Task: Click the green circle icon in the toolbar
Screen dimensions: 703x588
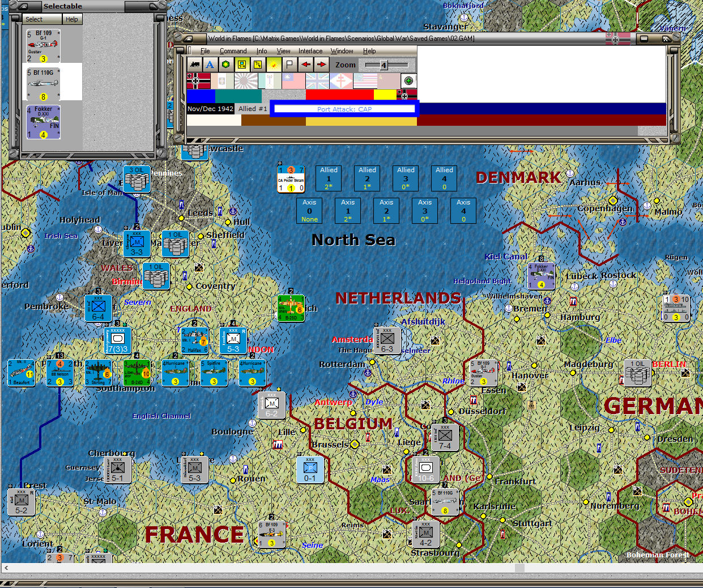Action: click(x=226, y=65)
